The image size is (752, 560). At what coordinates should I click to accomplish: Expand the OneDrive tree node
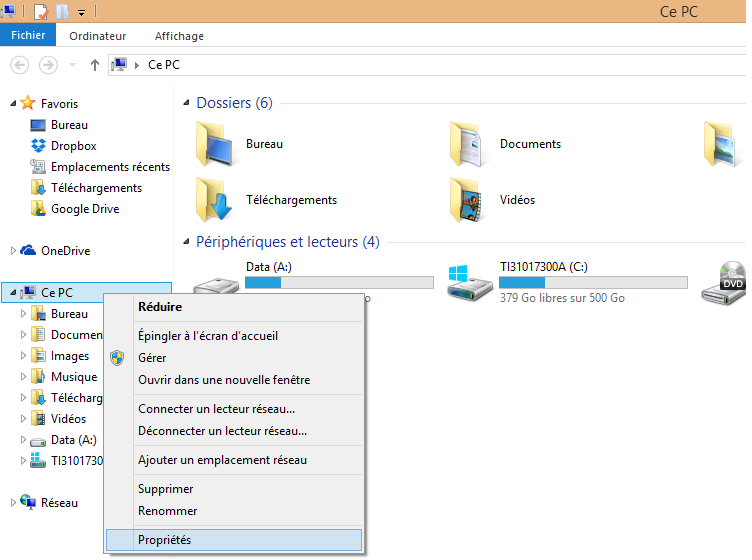(13, 251)
